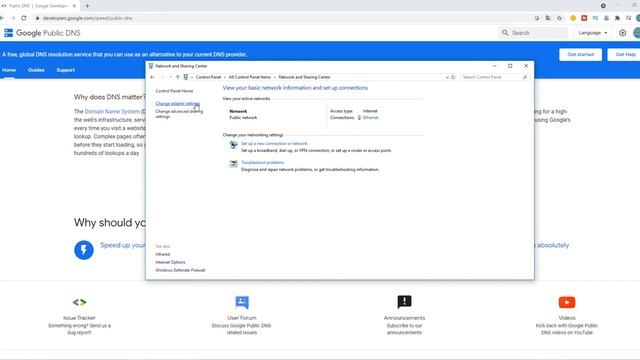Select All Control Panel Items breadcrumb
Viewport: 640px width, 360px height.
coord(249,77)
